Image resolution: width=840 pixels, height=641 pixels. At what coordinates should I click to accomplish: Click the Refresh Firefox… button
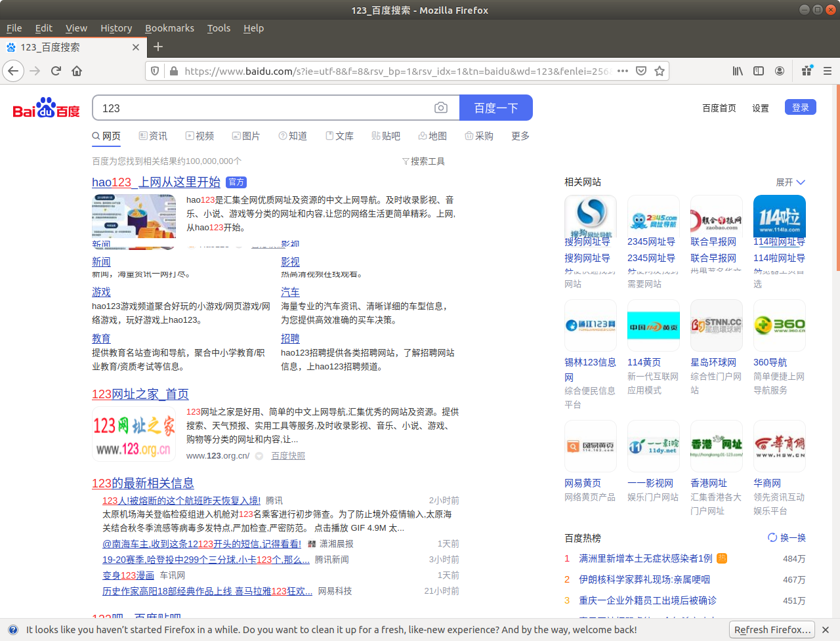[x=772, y=630]
